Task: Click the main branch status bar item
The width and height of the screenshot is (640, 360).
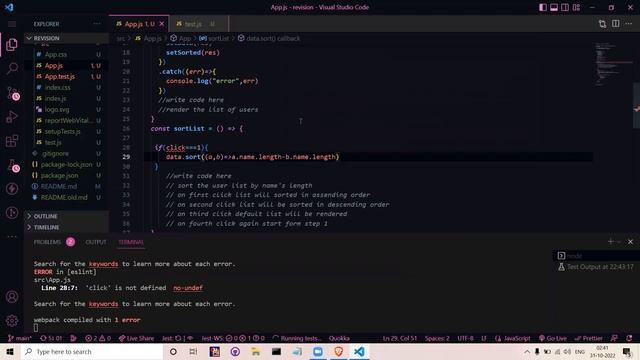Action: click(x=20, y=338)
